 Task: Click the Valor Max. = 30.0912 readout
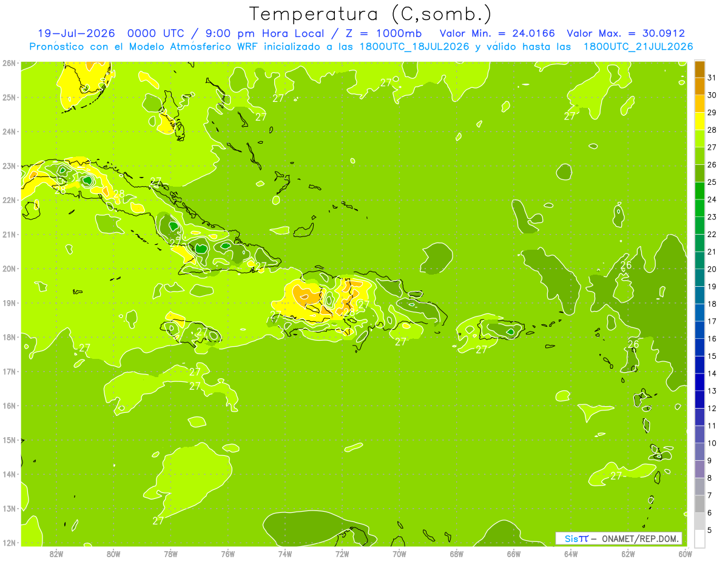click(624, 33)
